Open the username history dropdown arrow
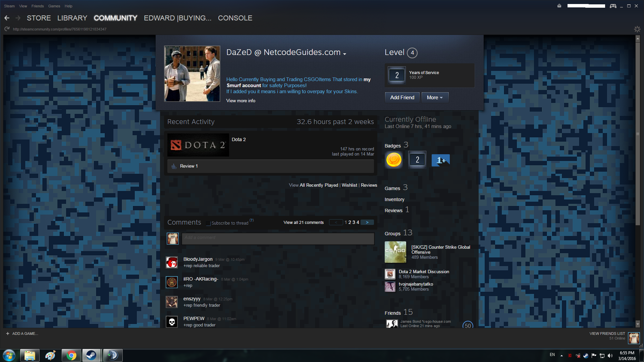The height and width of the screenshot is (362, 644). [x=344, y=54]
